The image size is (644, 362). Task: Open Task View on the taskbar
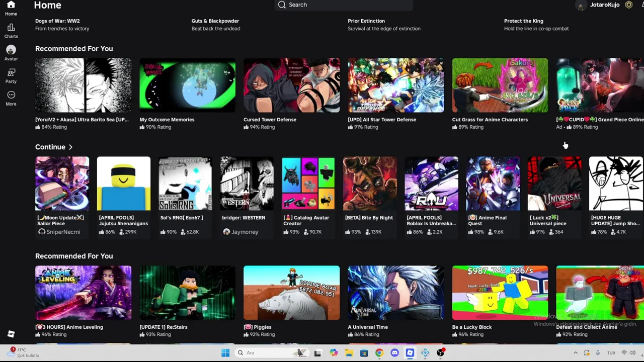tap(317, 353)
